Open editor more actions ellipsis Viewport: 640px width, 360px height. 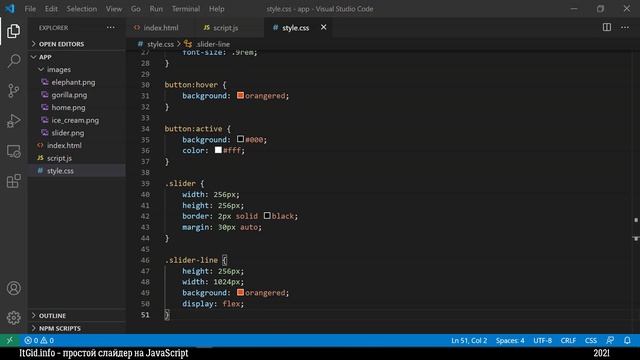[x=625, y=27]
